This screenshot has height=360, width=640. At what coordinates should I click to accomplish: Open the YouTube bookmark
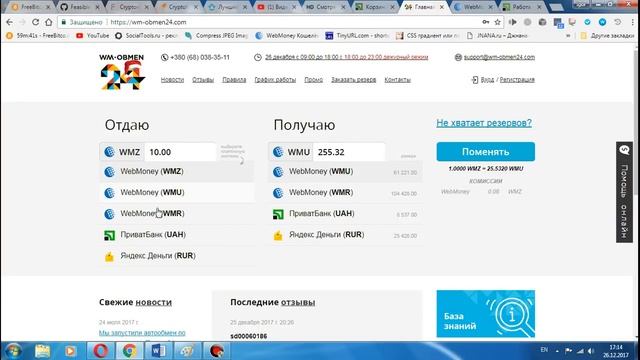(93, 36)
